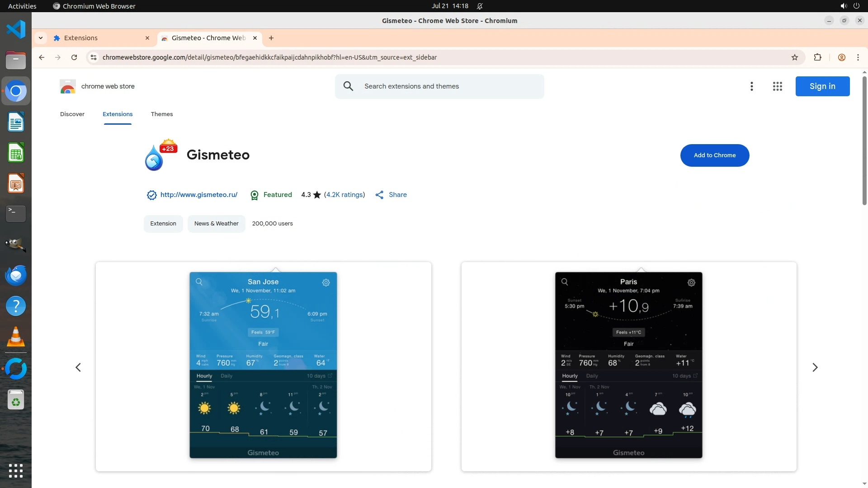Expand the tab search dropdown arrow

(41, 38)
